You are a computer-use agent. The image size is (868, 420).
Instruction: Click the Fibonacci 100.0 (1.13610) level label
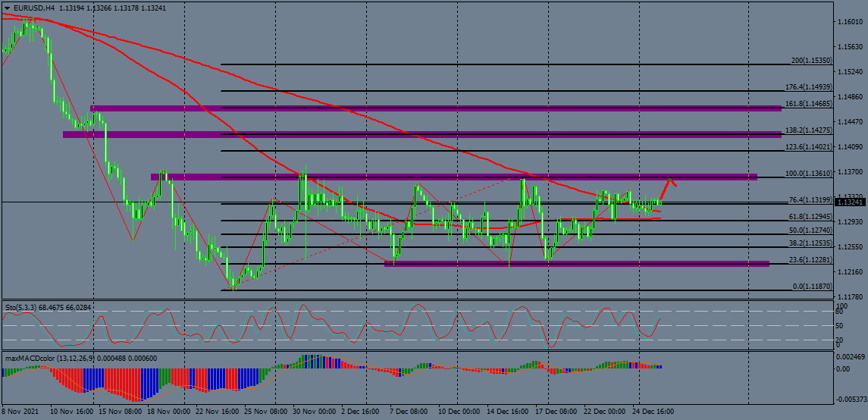[809, 173]
